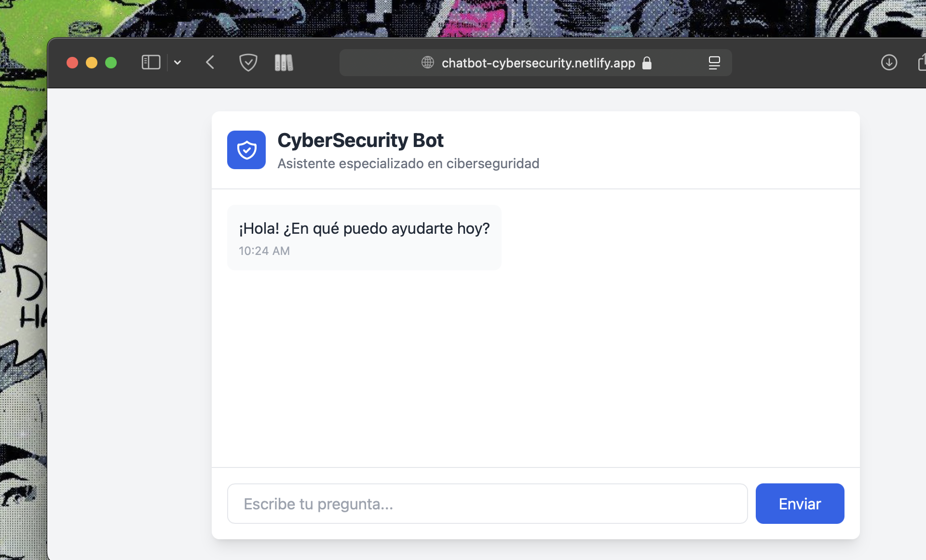This screenshot has width=926, height=560.
Task: Expand the sidebar tab groups chevron
Action: (177, 63)
